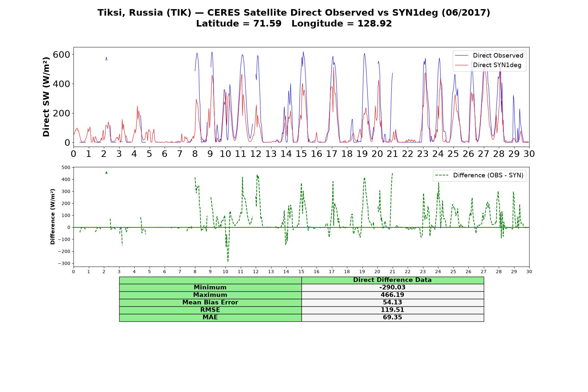Click day 15 tick on upper x-axis

click(301, 154)
